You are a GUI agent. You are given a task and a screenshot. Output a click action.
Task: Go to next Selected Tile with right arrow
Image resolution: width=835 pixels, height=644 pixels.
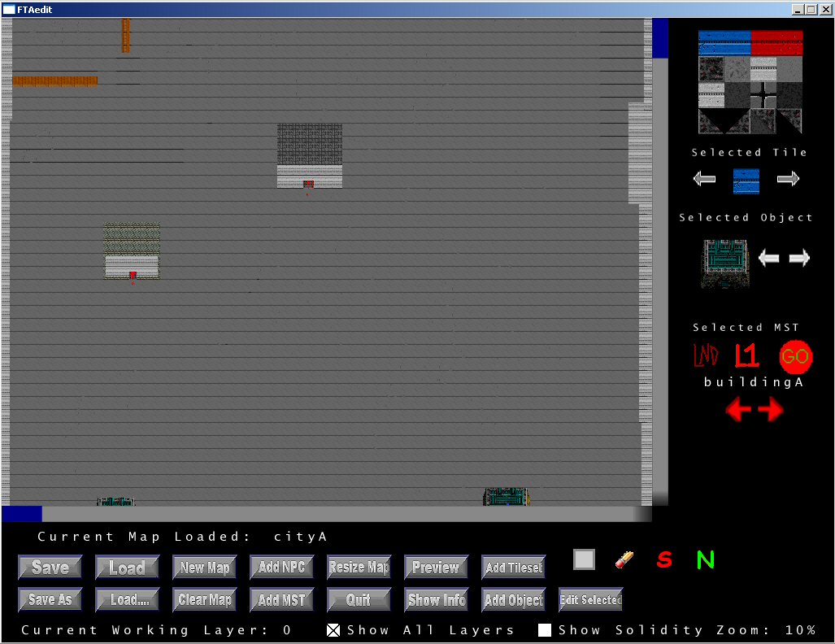tap(788, 180)
